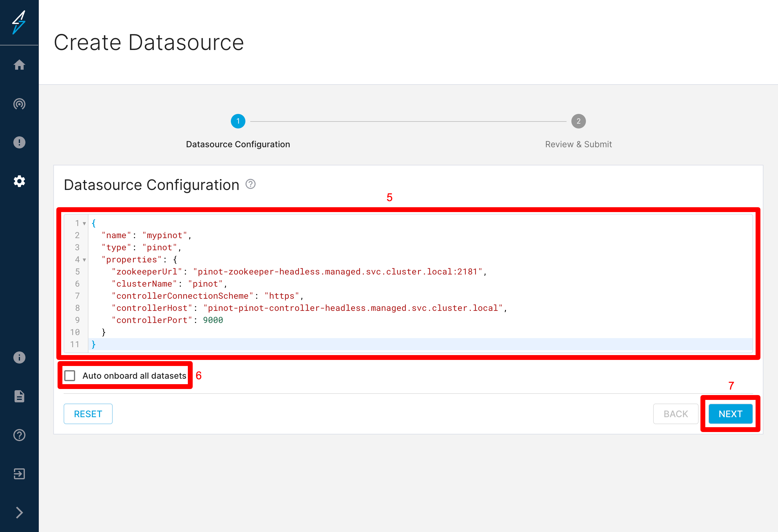The width and height of the screenshot is (778, 532).
Task: Open the Settings gear in sidebar
Action: point(19,181)
